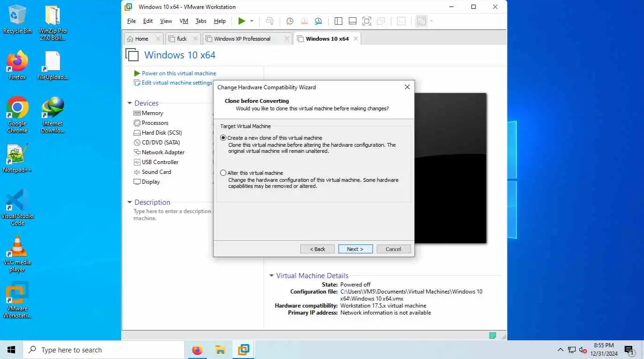Close the wizard dialog with X
The image size is (644, 359).
click(407, 87)
